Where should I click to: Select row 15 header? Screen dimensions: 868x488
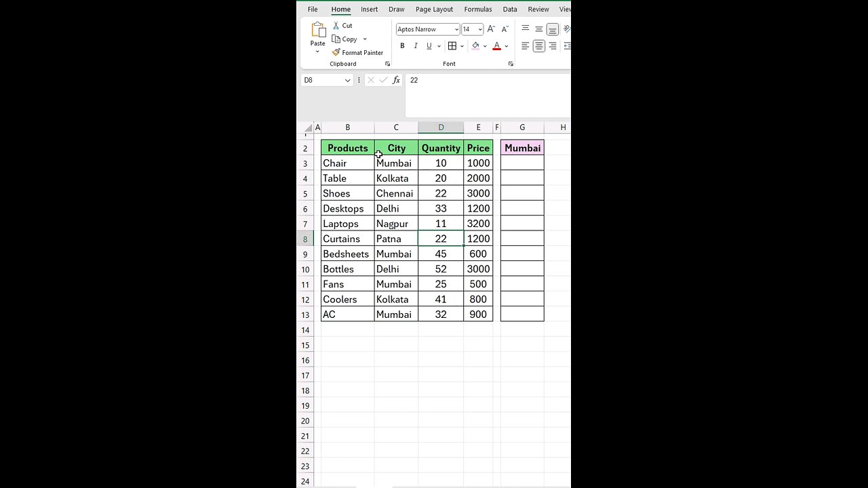pos(305,345)
